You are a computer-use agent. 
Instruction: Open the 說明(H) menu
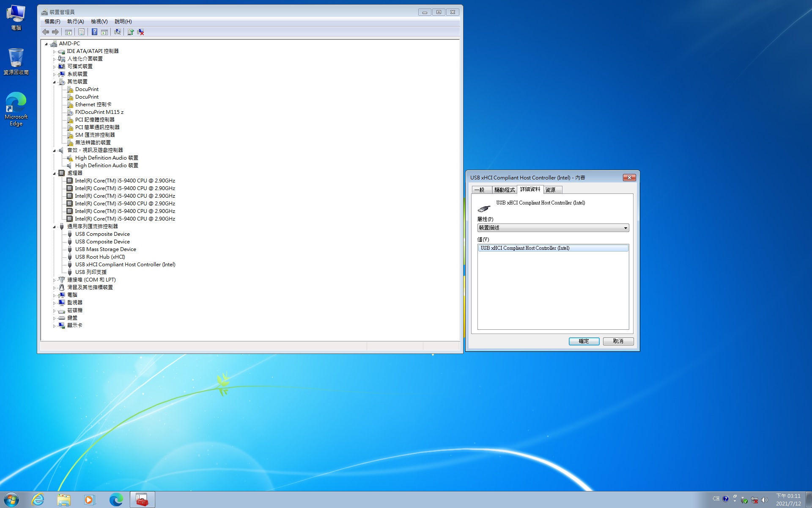[x=123, y=21]
